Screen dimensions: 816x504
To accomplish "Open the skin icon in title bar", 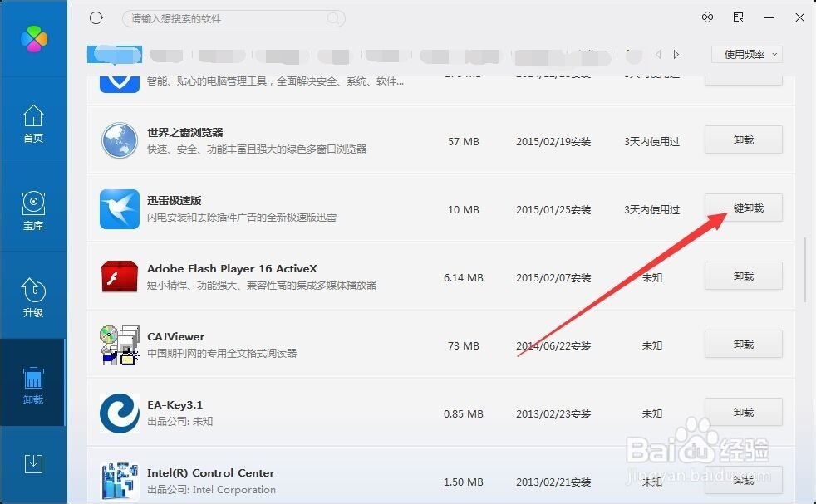I will click(x=707, y=17).
